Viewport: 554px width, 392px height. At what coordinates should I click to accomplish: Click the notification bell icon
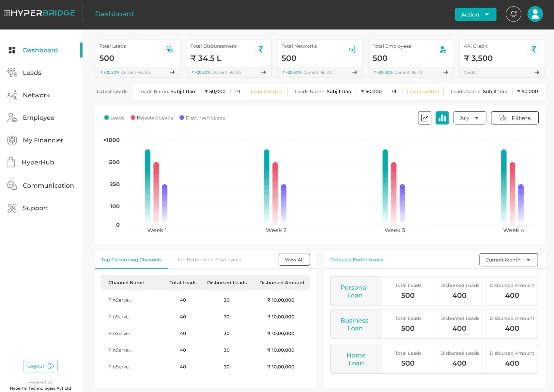click(513, 14)
